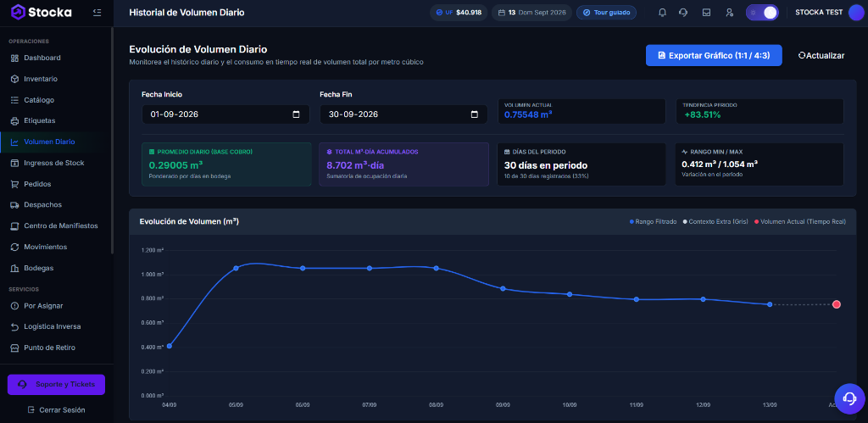Open the inbox tray icon
Viewport: 868px width, 423px height.
tap(706, 12)
